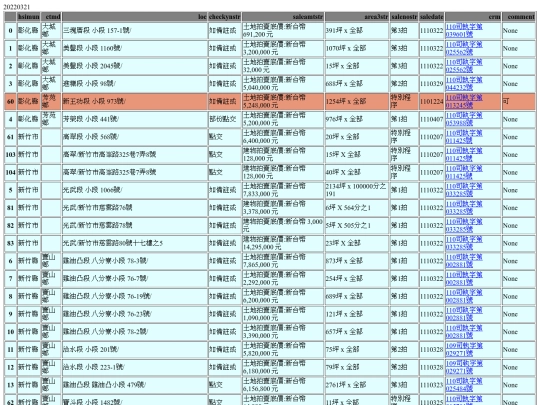Click the location cell containing 479號
Viewport: 540px width, 405px height.
pyautogui.click(x=135, y=385)
